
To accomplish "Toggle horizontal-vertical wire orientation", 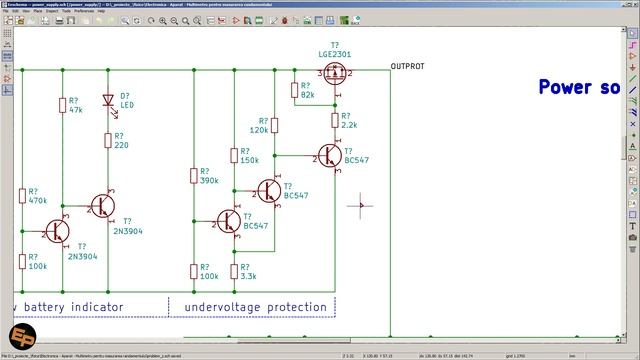I will pos(7,90).
